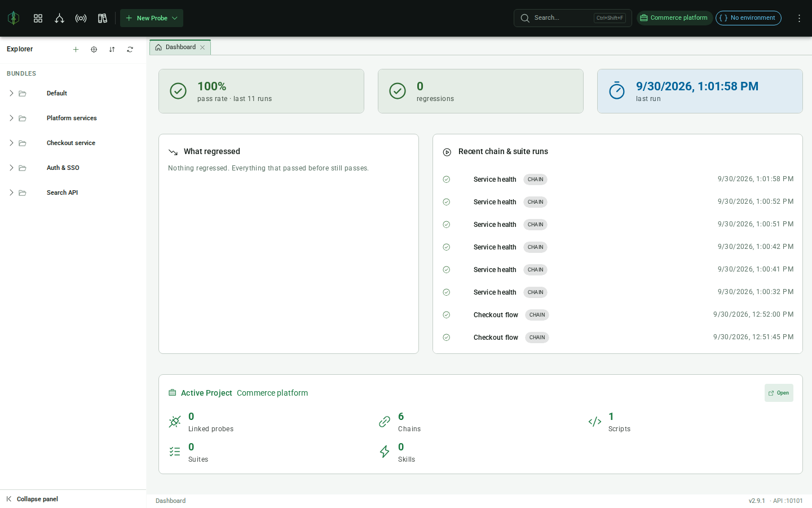Image resolution: width=812 pixels, height=508 pixels.
Task: Open Service health run at 1:01:58 PM
Action: click(x=617, y=179)
